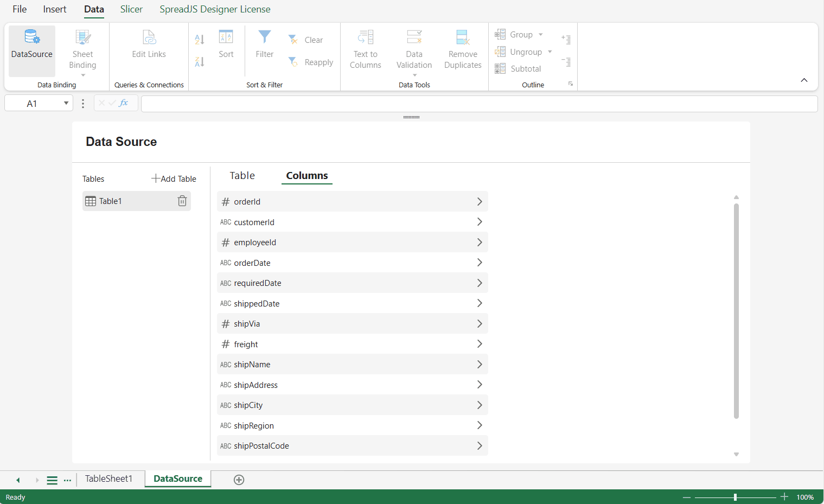The image size is (824, 504).
Task: Click the scroll down arrow in columns list
Action: point(736,454)
